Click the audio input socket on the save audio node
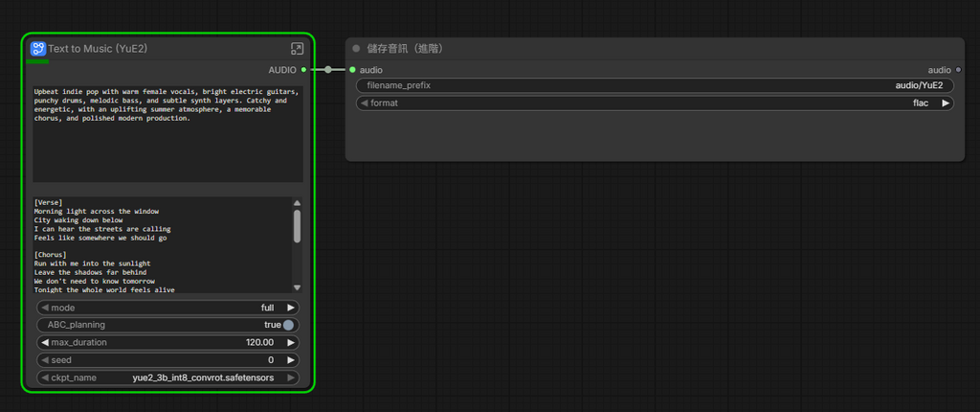 pyautogui.click(x=352, y=70)
